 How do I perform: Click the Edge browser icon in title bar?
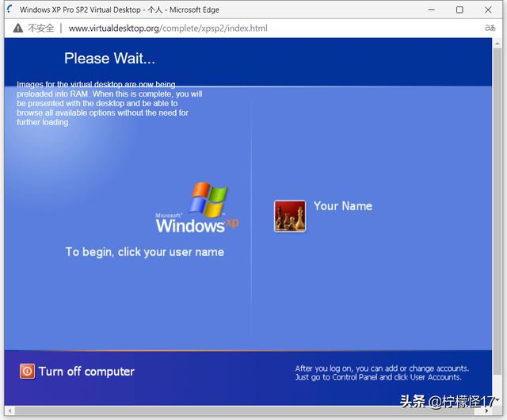click(x=9, y=10)
